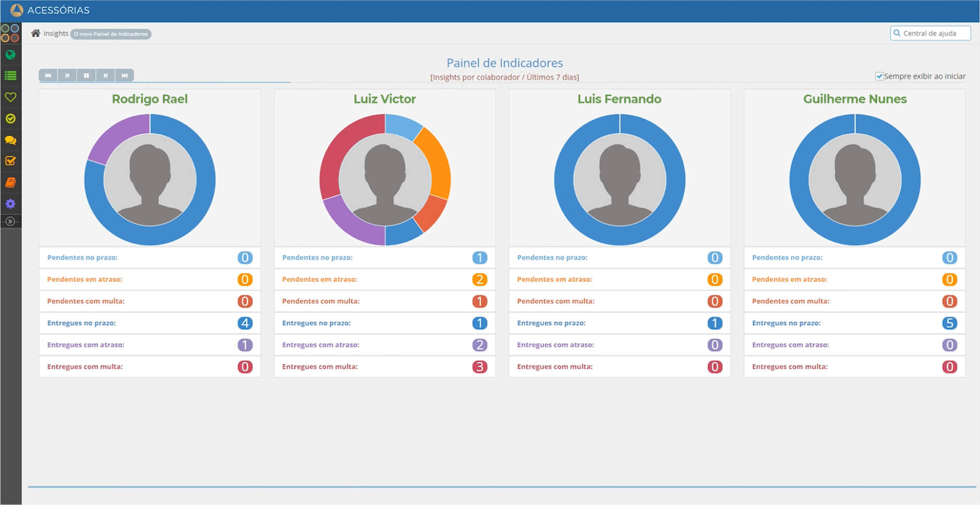
Task: Click the magnifier icon in help search
Action: [897, 33]
